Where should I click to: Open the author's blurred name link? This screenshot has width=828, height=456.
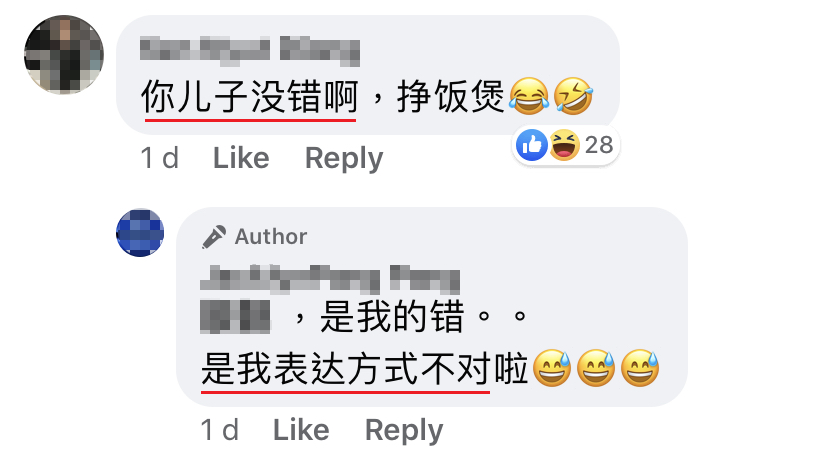pos(330,279)
